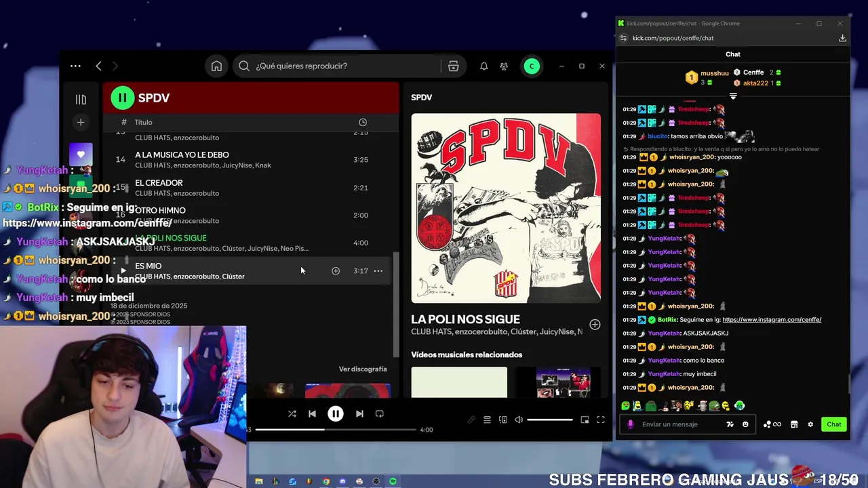Image resolution: width=868 pixels, height=488 pixels.
Task: Click username 'blucito' in Kick chat
Action: point(658,136)
